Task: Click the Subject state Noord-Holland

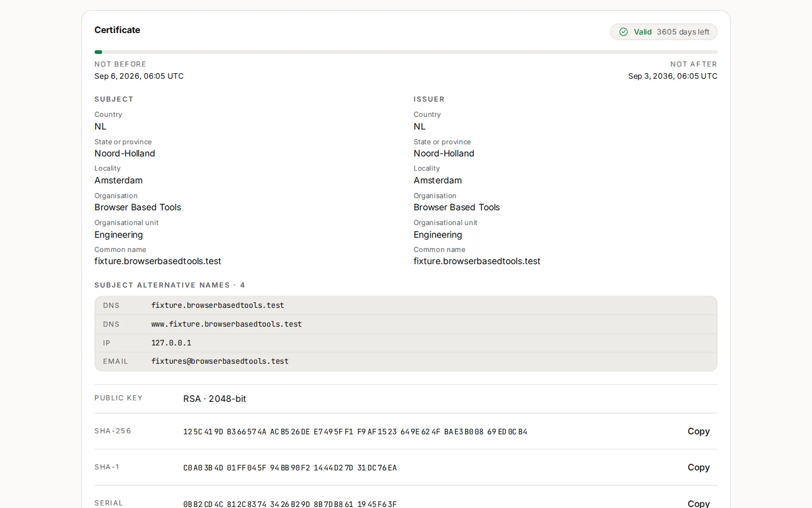Action: click(x=125, y=153)
